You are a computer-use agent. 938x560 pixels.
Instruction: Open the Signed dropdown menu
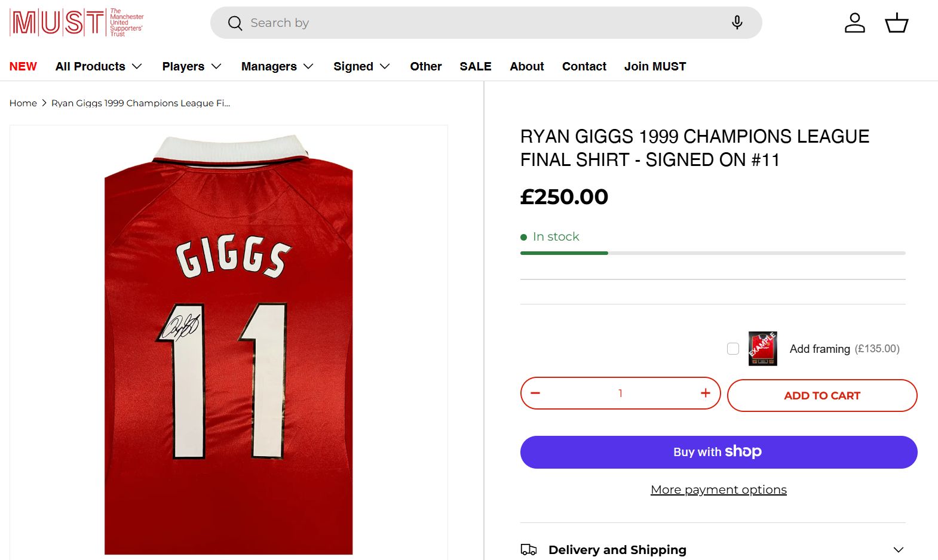[x=361, y=66]
